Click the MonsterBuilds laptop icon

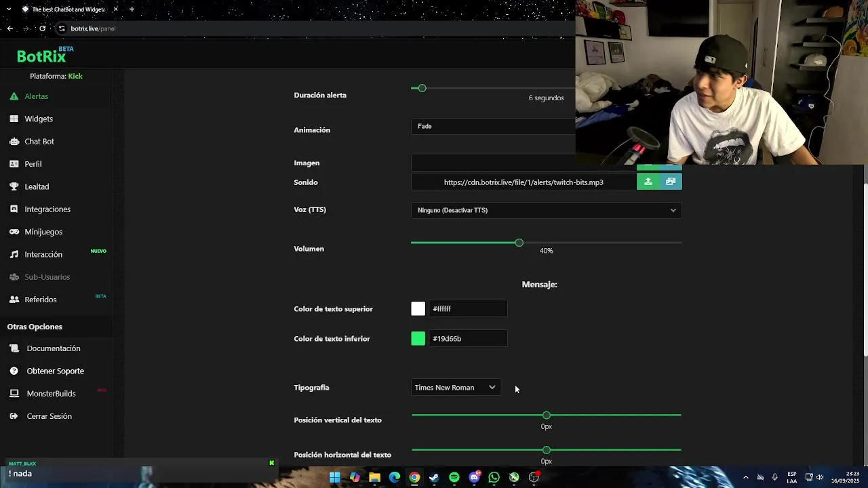coord(14,394)
